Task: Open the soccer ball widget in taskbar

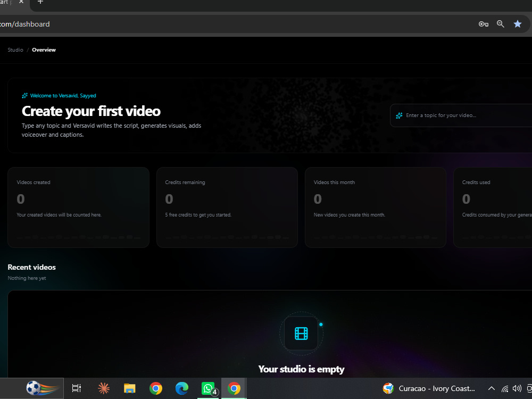Action: click(43, 388)
